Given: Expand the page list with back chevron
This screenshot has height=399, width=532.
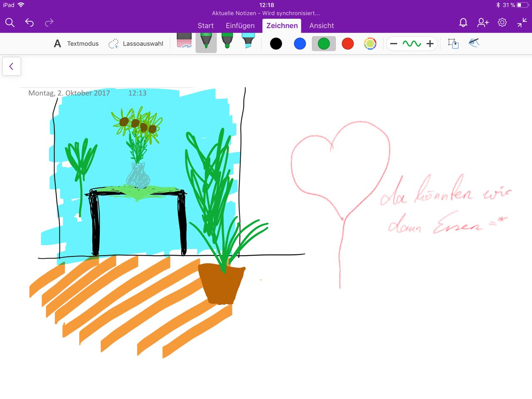Looking at the screenshot, I should tap(12, 66).
